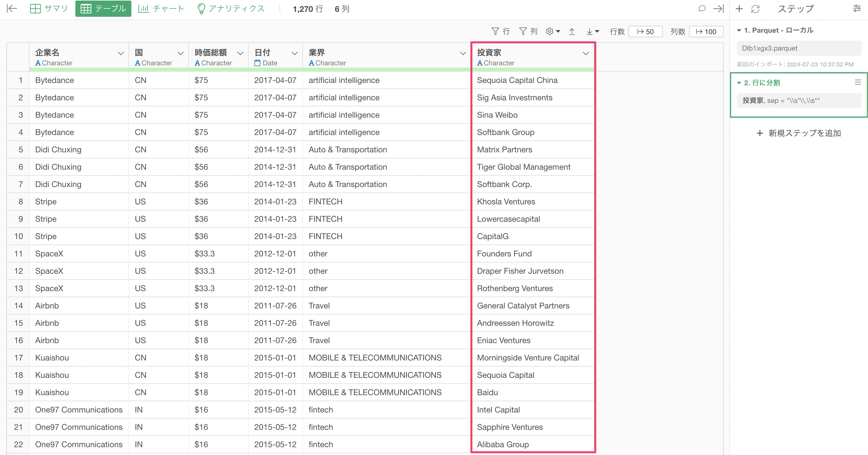
Task: Select the Matrix Partners cell
Action: (x=533, y=150)
